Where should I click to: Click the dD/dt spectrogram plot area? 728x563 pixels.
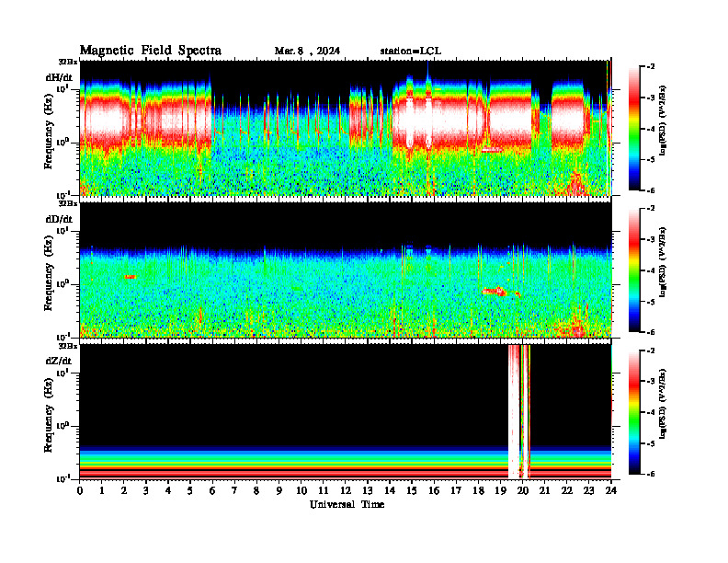coord(346,270)
